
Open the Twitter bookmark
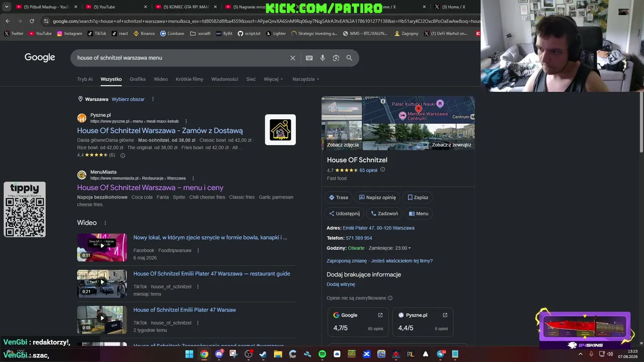click(x=14, y=34)
